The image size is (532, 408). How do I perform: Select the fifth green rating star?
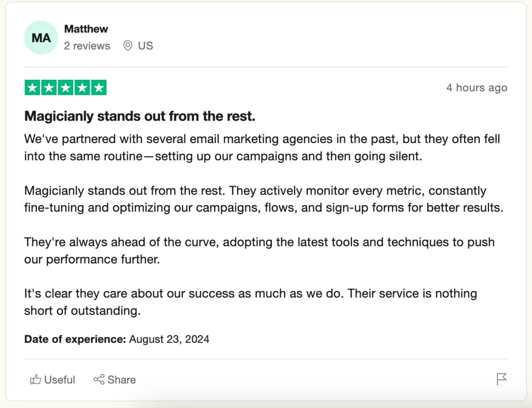[x=98, y=88]
